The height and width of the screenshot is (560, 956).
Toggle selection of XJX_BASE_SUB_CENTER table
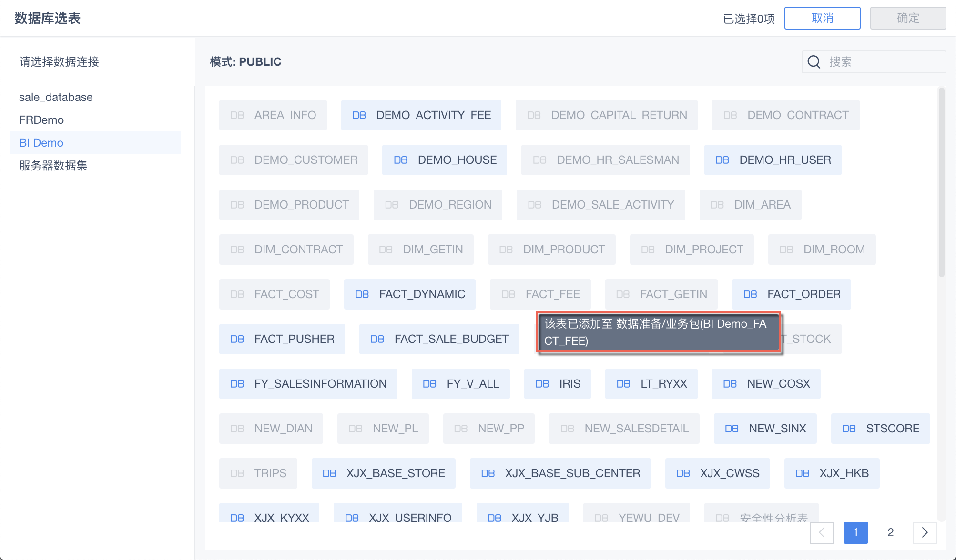(560, 473)
